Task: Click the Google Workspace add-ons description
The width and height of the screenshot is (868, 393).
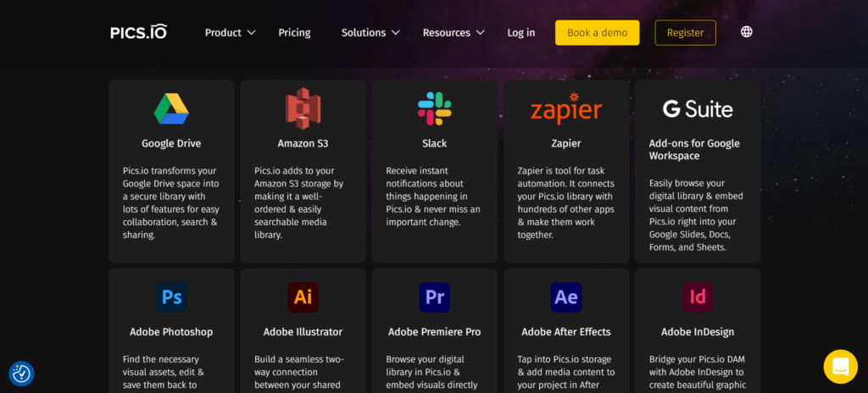Action: click(x=696, y=215)
